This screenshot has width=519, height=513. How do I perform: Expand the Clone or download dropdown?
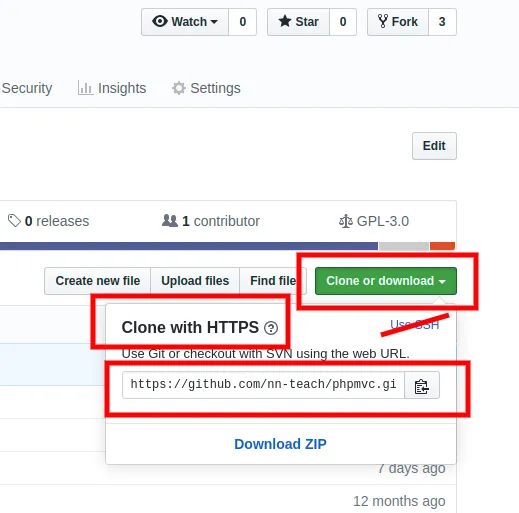[386, 281]
